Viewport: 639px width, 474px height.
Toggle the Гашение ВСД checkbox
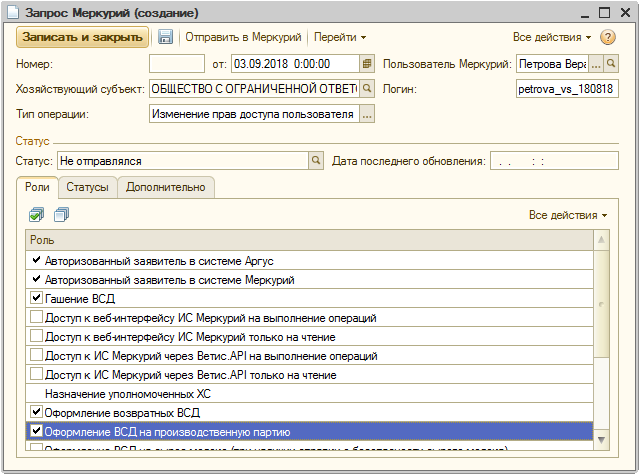coord(36,298)
